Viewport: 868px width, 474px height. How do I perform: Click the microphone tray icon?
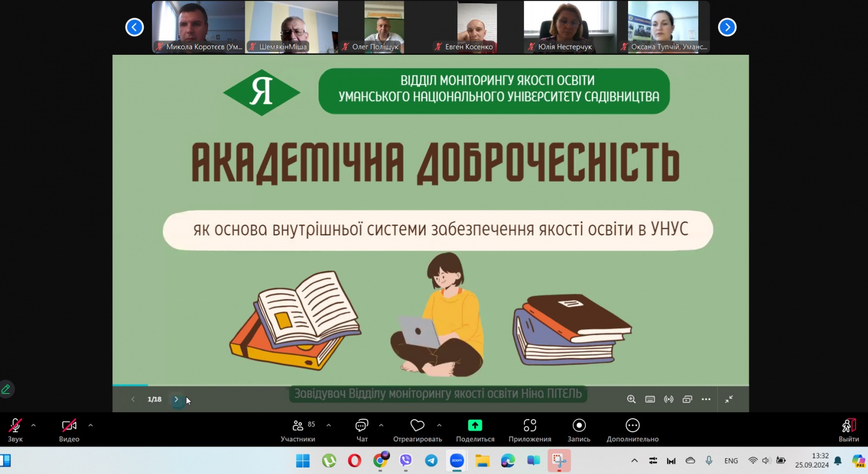[x=709, y=460]
